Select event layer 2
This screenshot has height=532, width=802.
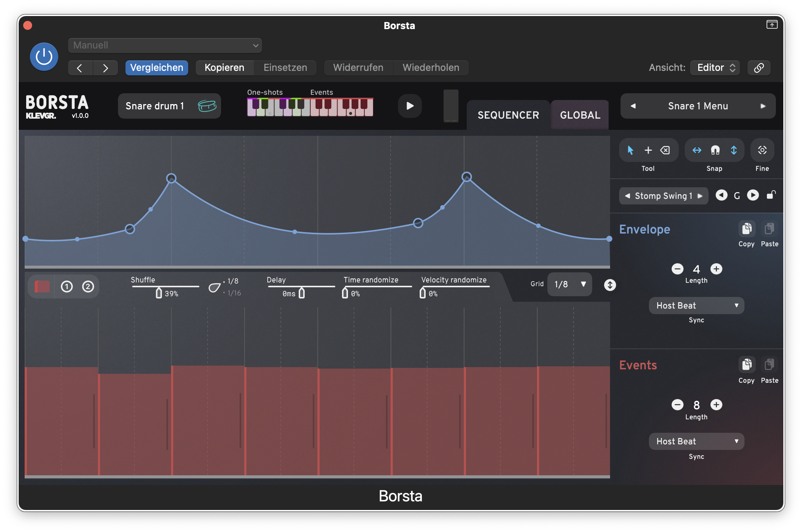(x=88, y=287)
